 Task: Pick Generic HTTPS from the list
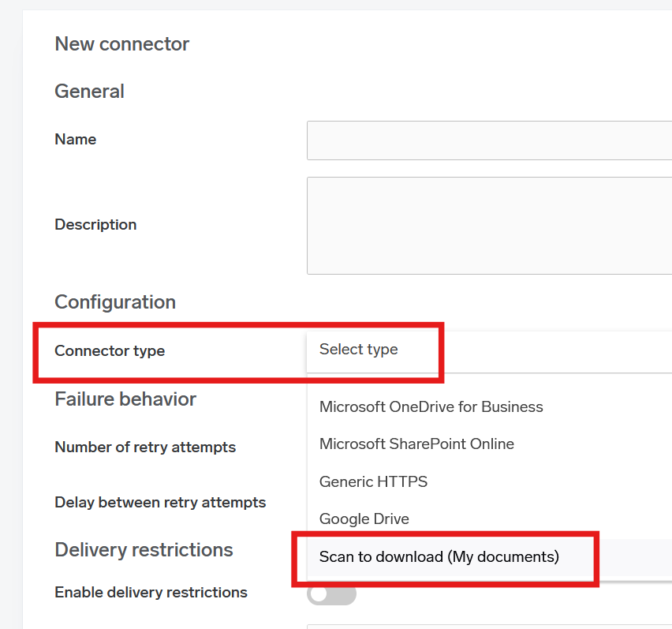tap(373, 481)
